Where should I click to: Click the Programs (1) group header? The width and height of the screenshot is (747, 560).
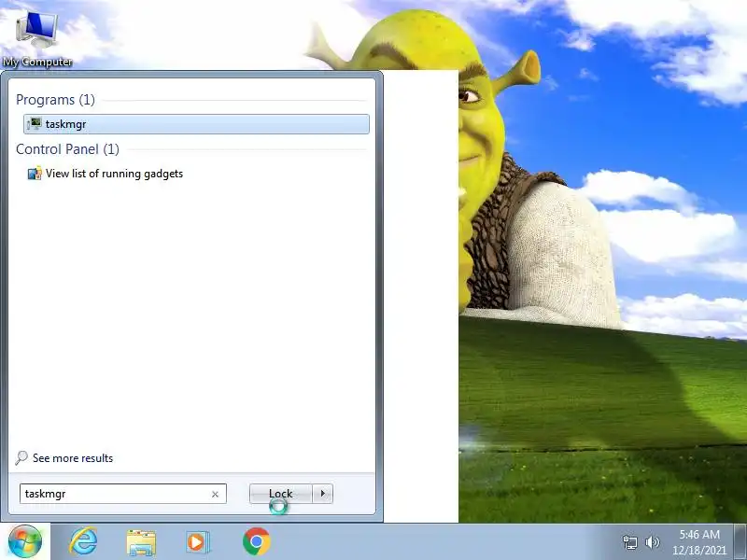click(55, 100)
